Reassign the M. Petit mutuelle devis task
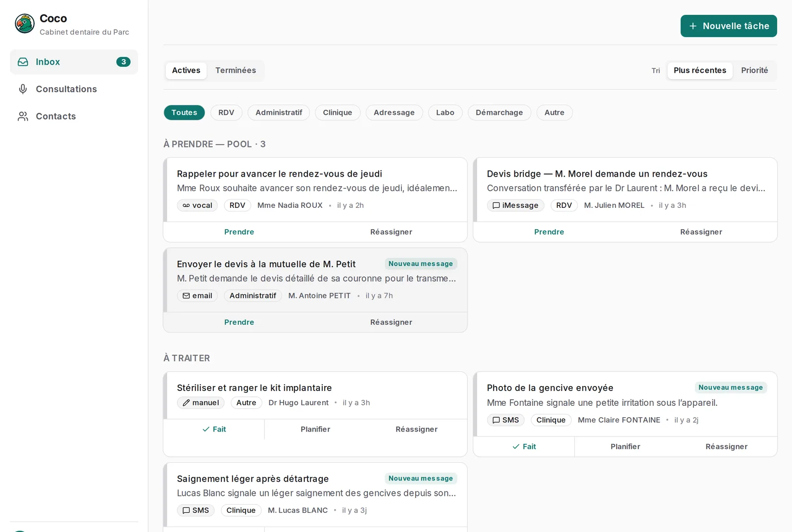The height and width of the screenshot is (532, 792). pos(391,322)
